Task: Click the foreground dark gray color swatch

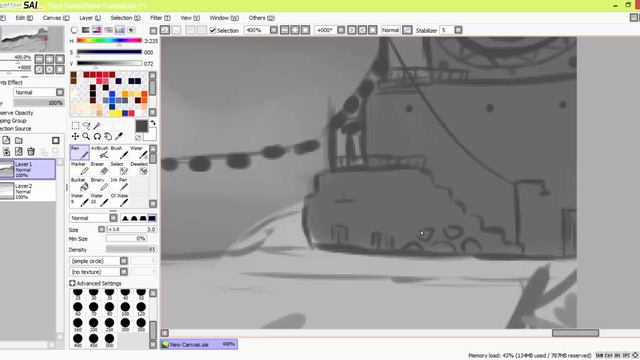Action: [x=142, y=126]
